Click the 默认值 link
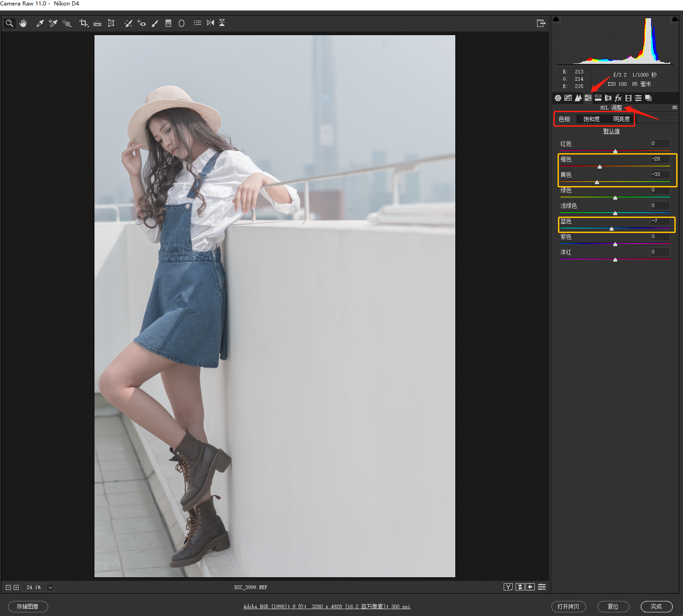Viewport: 683px width, 616px height. pyautogui.click(x=611, y=131)
